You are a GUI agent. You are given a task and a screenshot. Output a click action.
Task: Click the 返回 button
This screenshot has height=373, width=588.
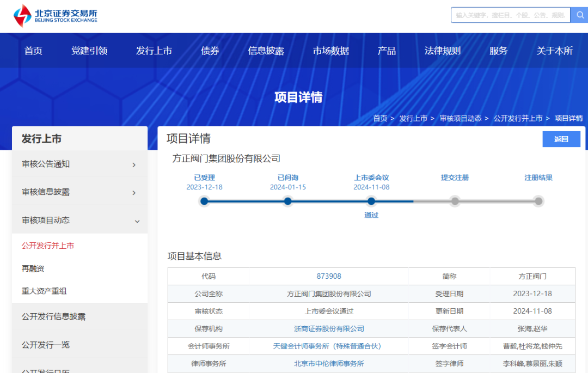[x=561, y=139]
